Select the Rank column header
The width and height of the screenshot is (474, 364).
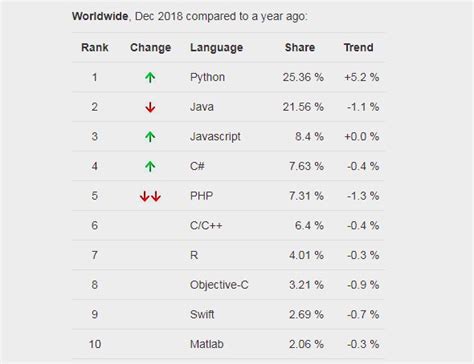(x=95, y=47)
